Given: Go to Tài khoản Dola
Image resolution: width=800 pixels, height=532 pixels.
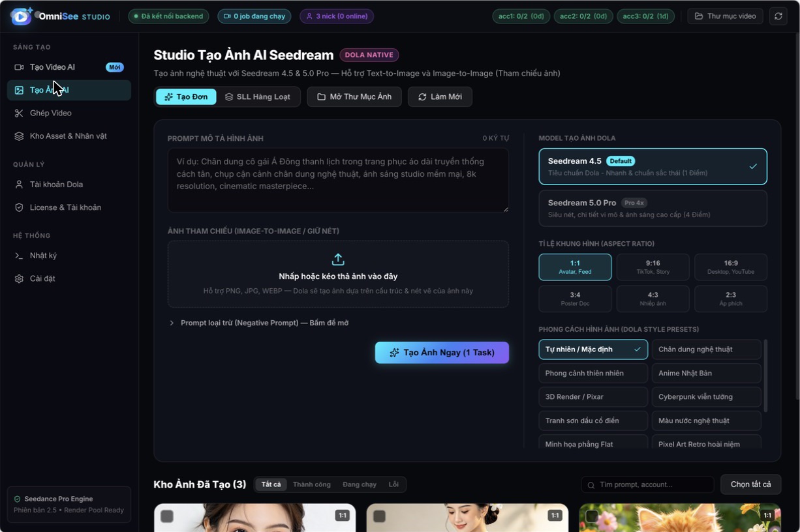Looking at the screenshot, I should (69, 185).
